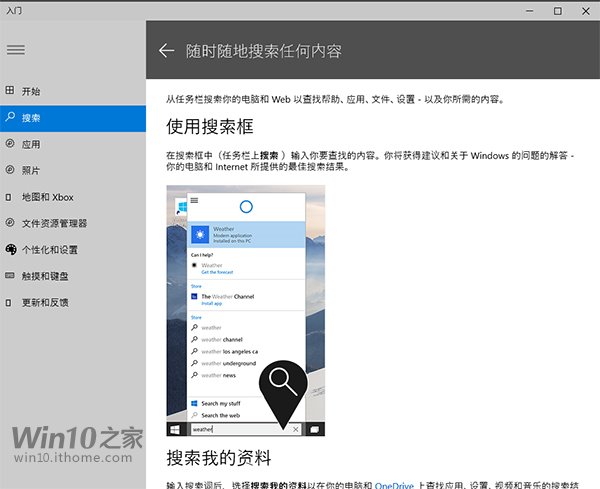Image resolution: width=600 pixels, height=489 pixels.
Task: Open 文件资源管理器 sidebar icon
Action: pos(10,223)
